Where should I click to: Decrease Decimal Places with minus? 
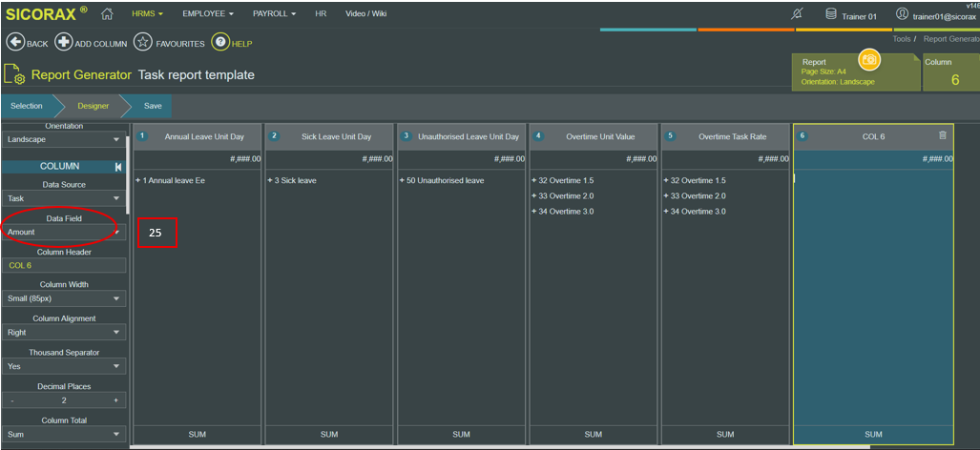[x=12, y=400]
